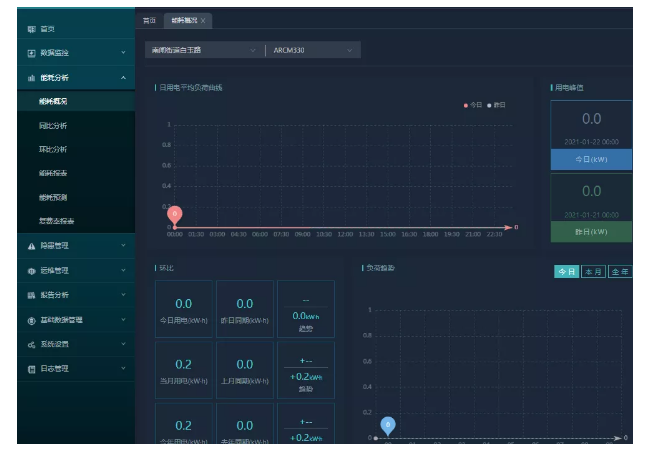Click the 基础数据管理 sidebar icon
Image resolution: width=647 pixels, height=456 pixels.
point(31,320)
